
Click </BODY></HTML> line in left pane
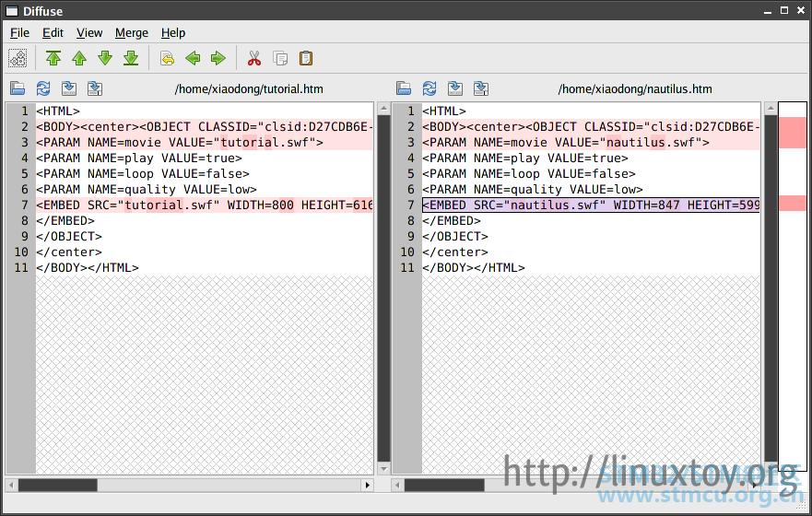point(205,267)
